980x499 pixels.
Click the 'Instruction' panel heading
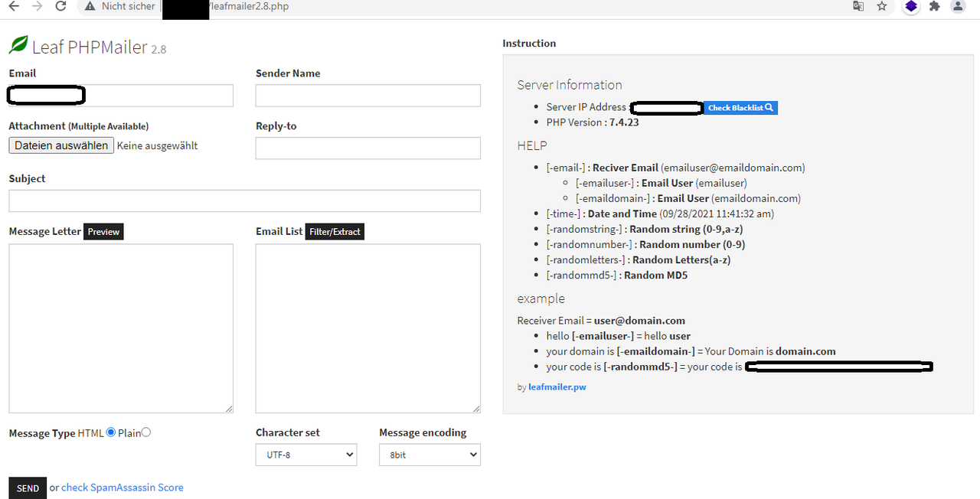(529, 44)
